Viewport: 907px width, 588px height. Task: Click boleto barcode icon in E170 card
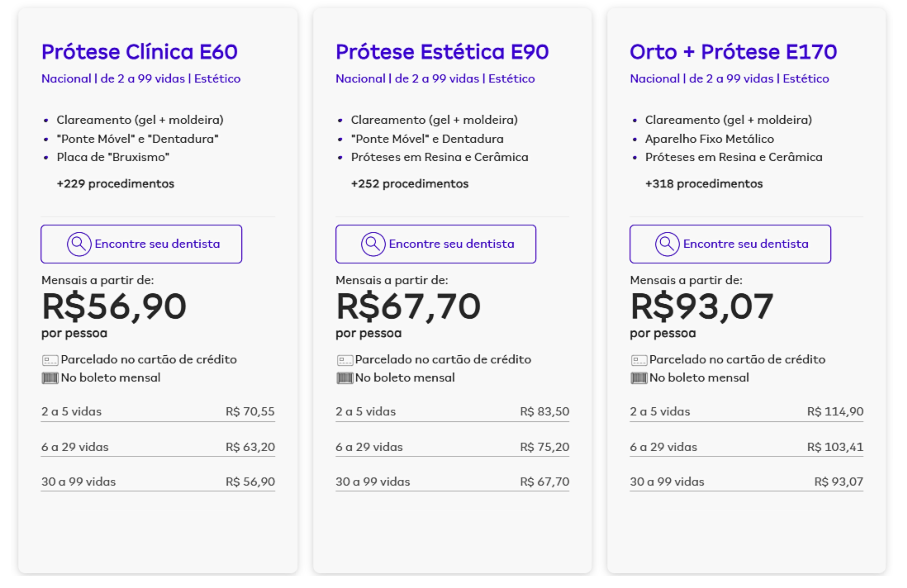[639, 378]
